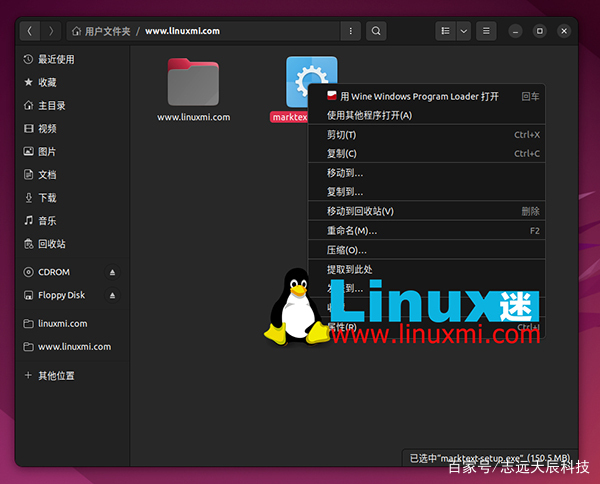Screen dimensions: 600x484
Task: Open the 回收站 trash sidebar entry
Action: (x=72, y=244)
